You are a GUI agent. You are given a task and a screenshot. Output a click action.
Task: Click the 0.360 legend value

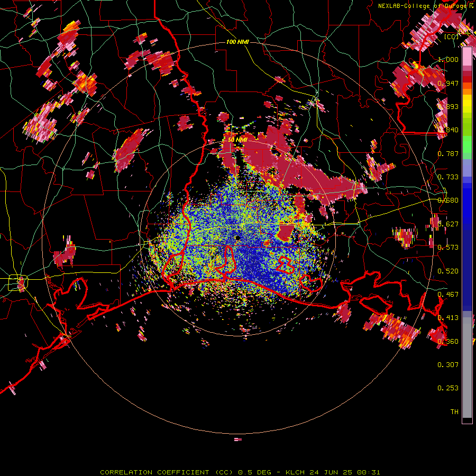click(x=448, y=342)
